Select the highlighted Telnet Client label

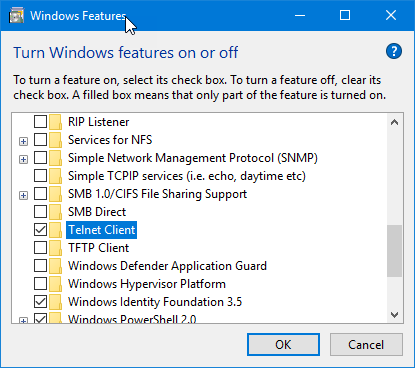click(102, 230)
